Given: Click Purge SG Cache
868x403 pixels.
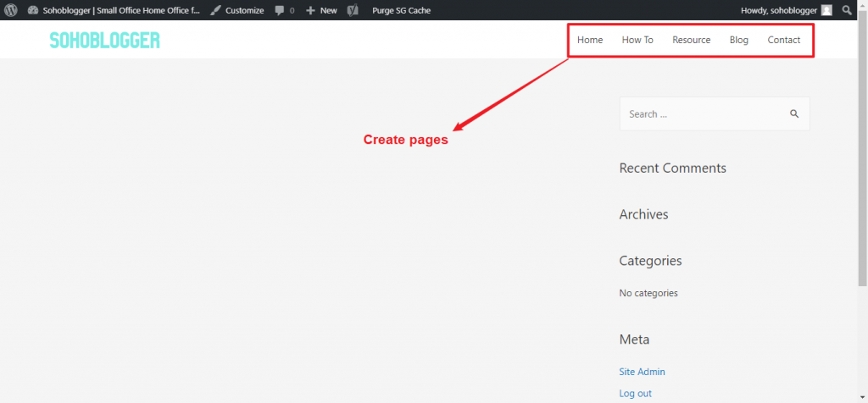Looking at the screenshot, I should click(x=401, y=10).
